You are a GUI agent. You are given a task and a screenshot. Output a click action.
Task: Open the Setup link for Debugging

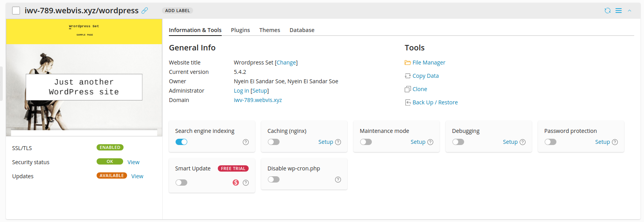pos(510,142)
